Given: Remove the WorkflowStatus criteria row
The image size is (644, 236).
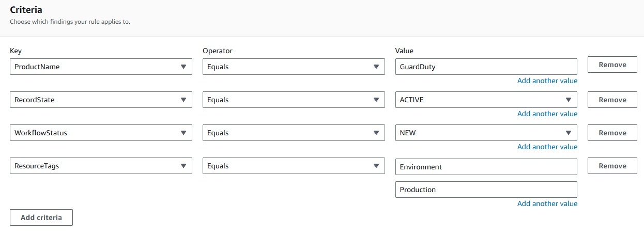Looking at the screenshot, I should (x=612, y=133).
